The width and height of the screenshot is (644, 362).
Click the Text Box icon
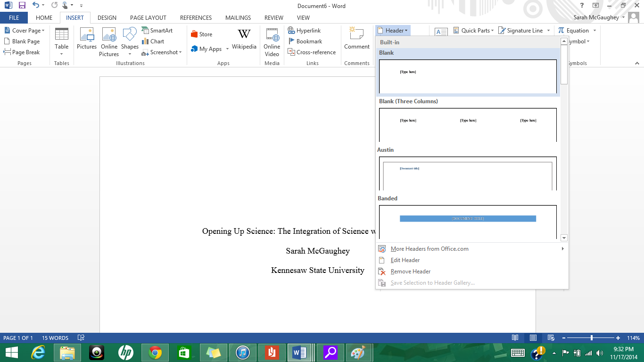[x=441, y=32]
